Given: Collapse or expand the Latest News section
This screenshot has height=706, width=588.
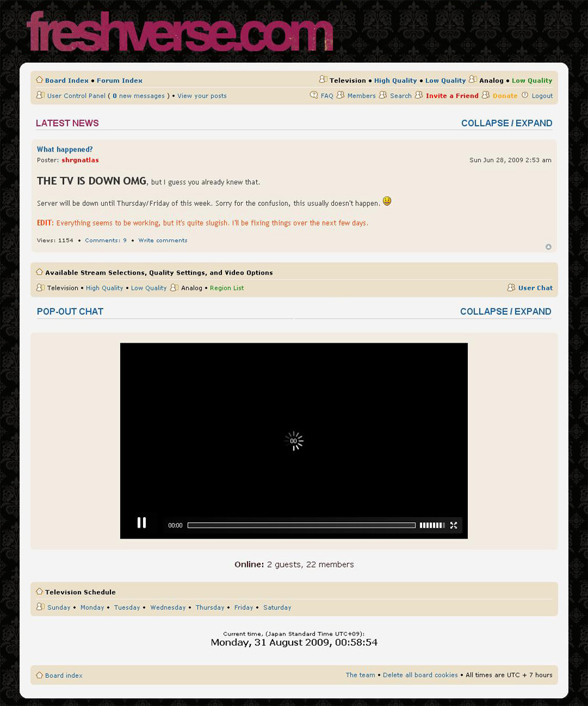Looking at the screenshot, I should pyautogui.click(x=506, y=123).
